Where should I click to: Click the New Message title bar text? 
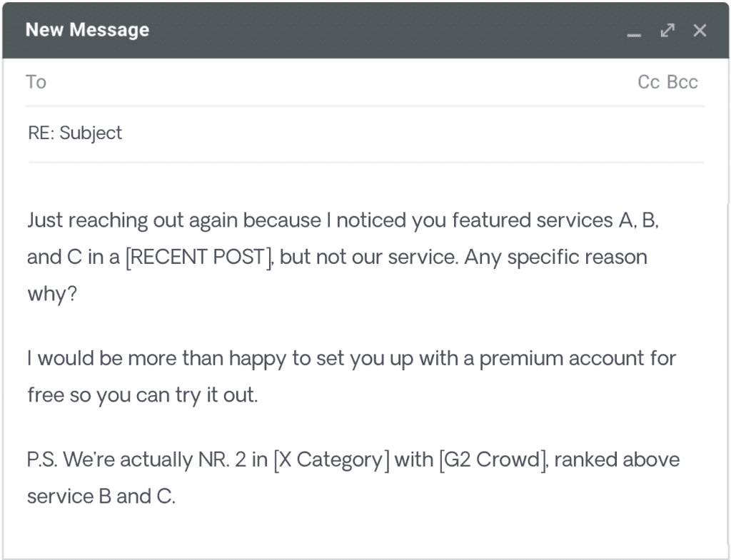click(x=87, y=30)
